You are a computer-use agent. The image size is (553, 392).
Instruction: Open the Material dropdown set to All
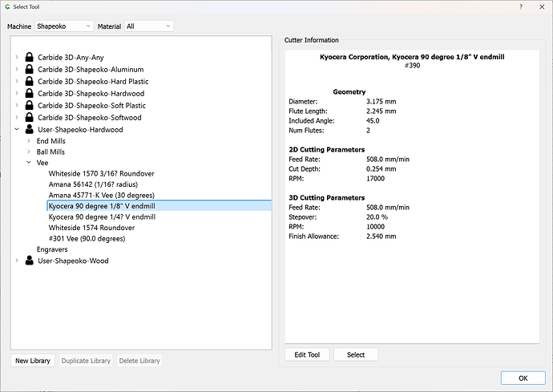tap(148, 26)
